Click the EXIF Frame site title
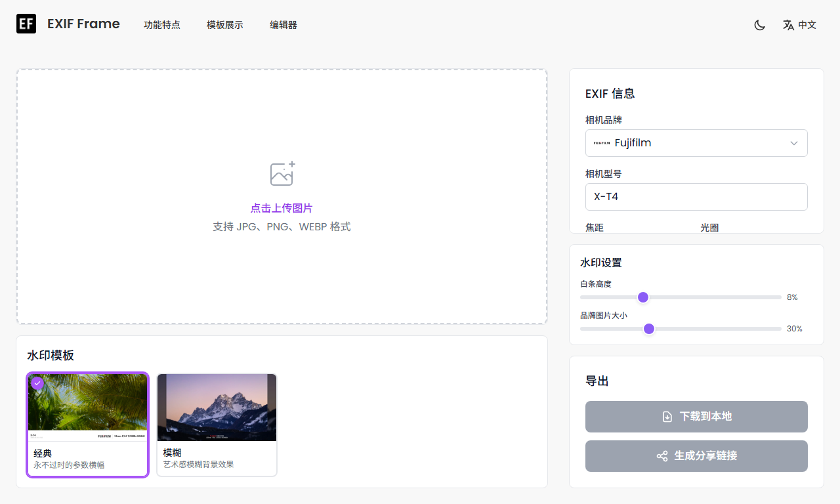Screen dimensions: 840x504 (x=83, y=24)
